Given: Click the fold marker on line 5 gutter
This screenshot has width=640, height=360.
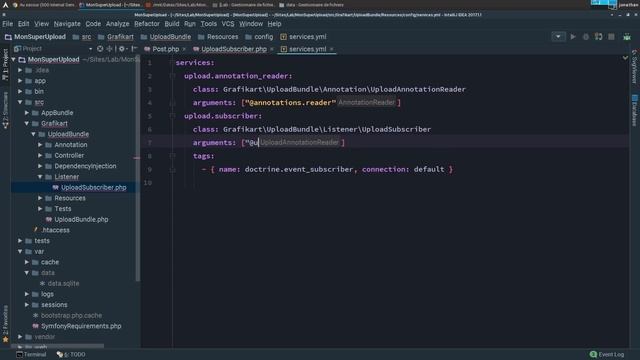Looking at the screenshot, I should [172, 116].
